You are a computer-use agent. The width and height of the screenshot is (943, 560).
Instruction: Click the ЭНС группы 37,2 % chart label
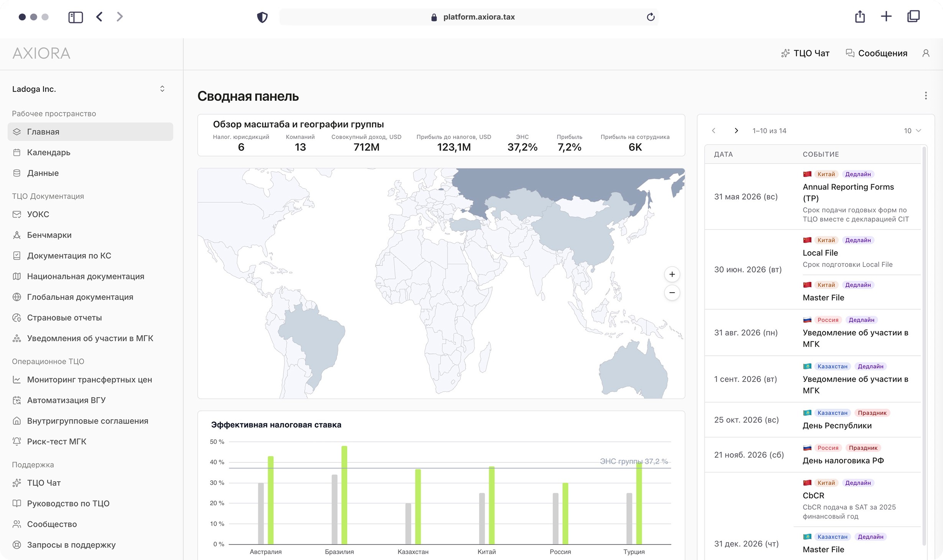(634, 461)
